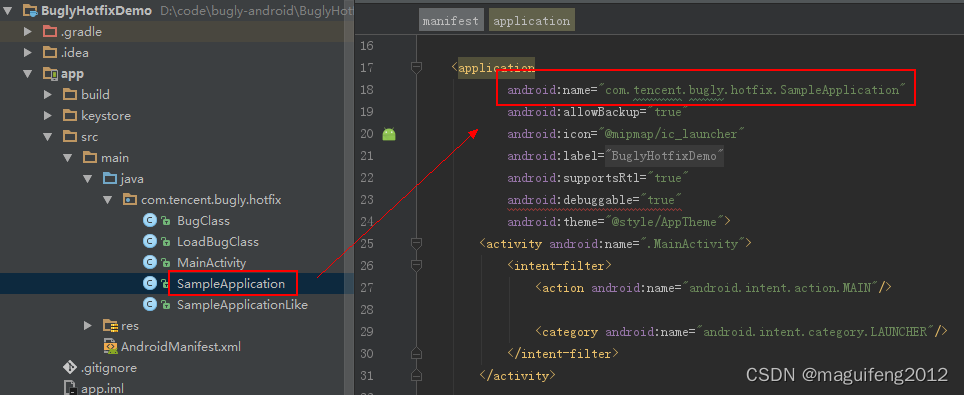Screen dimensions: 964x395
Task: Select the .gitignore file
Action: [x=109, y=367]
